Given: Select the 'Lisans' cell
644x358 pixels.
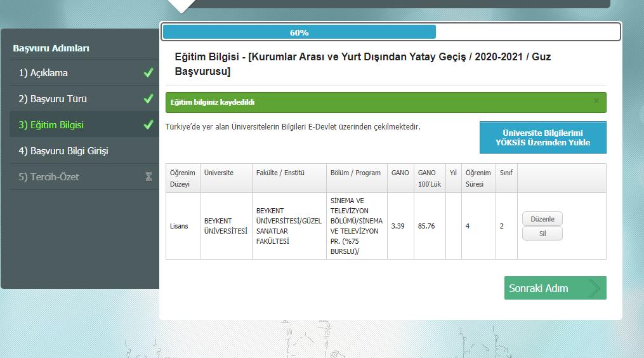Looking at the screenshot, I should [183, 226].
